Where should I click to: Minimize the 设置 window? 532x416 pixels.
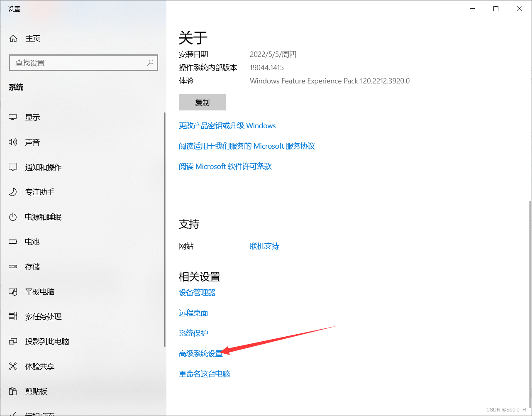click(472, 9)
